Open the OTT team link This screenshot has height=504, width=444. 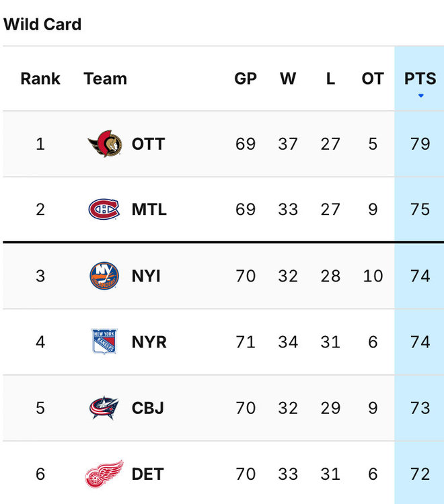(x=148, y=144)
